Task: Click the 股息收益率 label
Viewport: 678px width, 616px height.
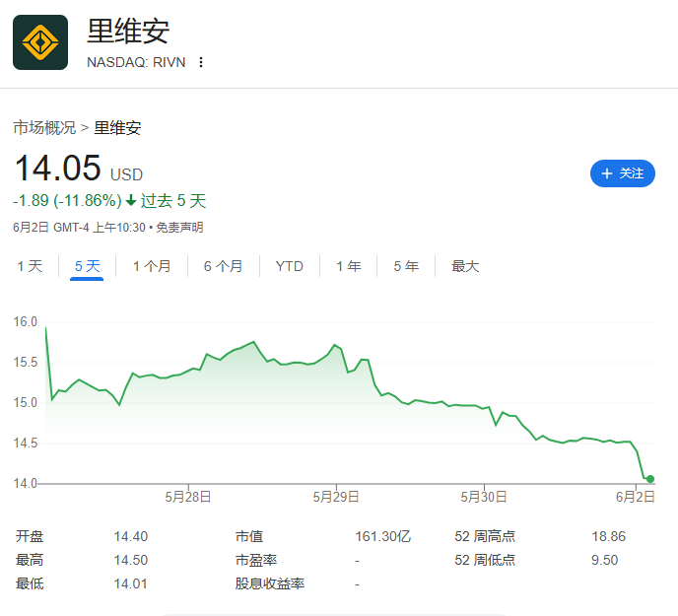Action: 270,584
